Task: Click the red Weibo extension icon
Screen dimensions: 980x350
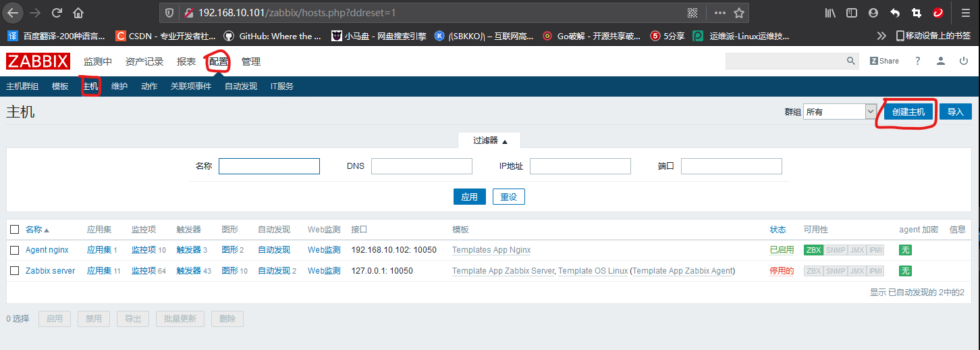Action: point(938,13)
